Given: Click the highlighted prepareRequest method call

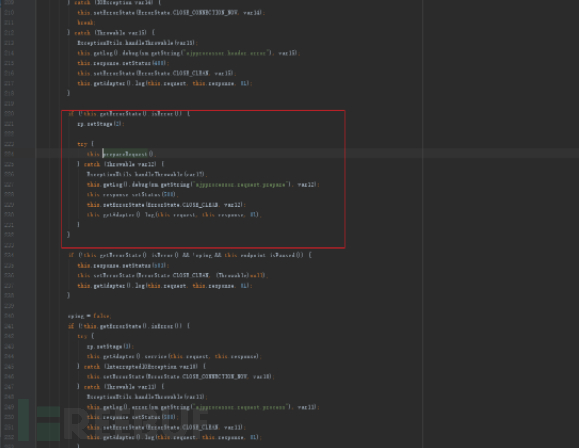Looking at the screenshot, I should 125,154.
